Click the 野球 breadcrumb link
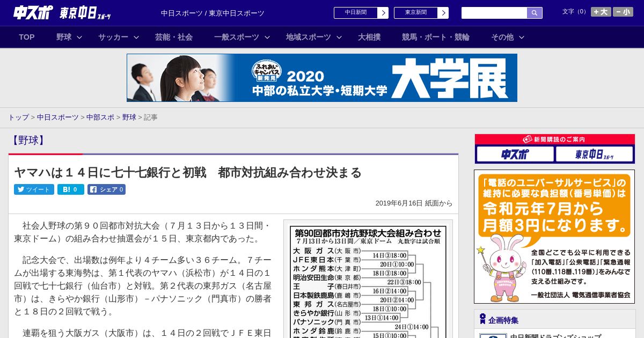 pos(129,117)
